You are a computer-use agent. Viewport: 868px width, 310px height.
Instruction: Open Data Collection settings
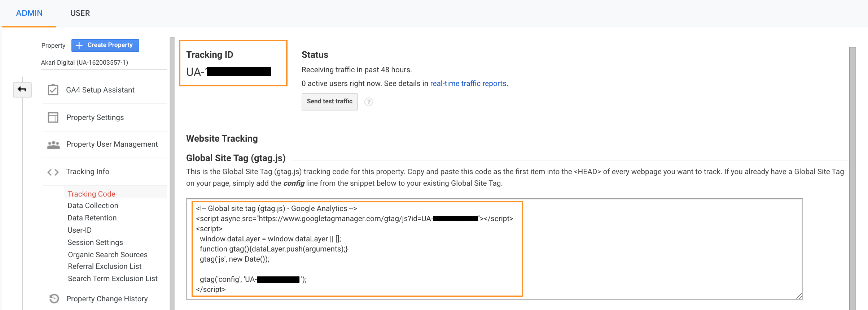93,206
